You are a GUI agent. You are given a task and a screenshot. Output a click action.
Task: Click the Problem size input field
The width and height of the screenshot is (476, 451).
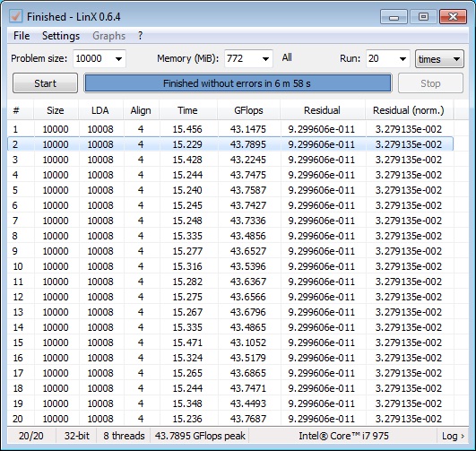(93, 59)
